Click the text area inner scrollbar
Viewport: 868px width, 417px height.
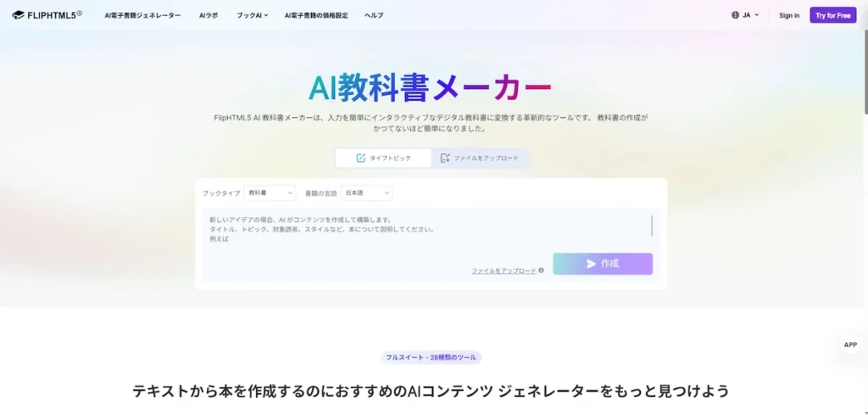click(652, 226)
